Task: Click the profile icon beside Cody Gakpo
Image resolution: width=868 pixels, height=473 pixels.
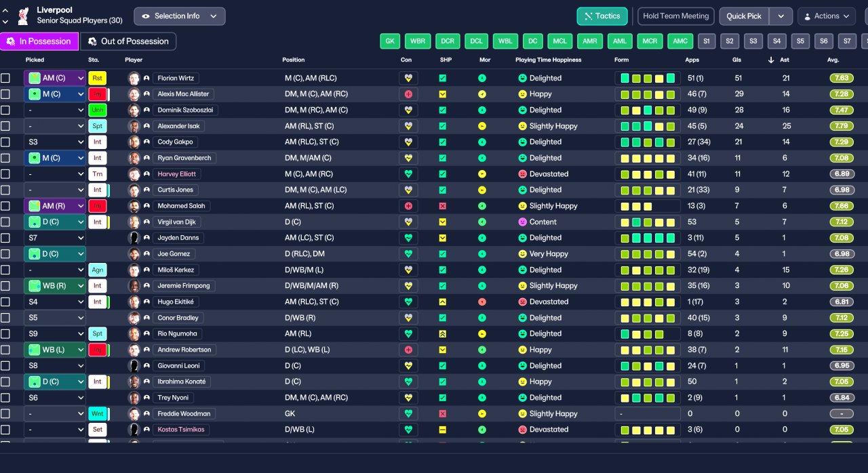Action: click(146, 142)
